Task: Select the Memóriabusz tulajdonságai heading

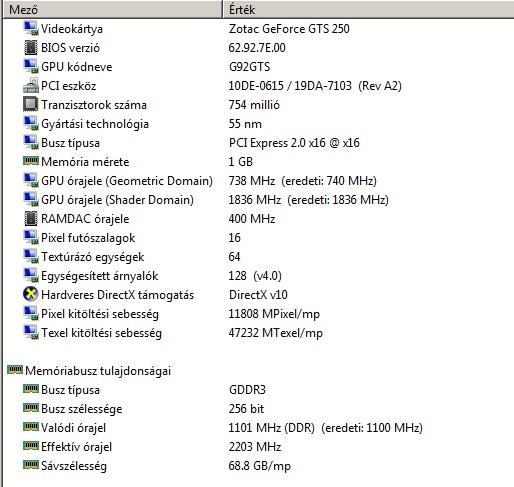Action: (x=98, y=371)
